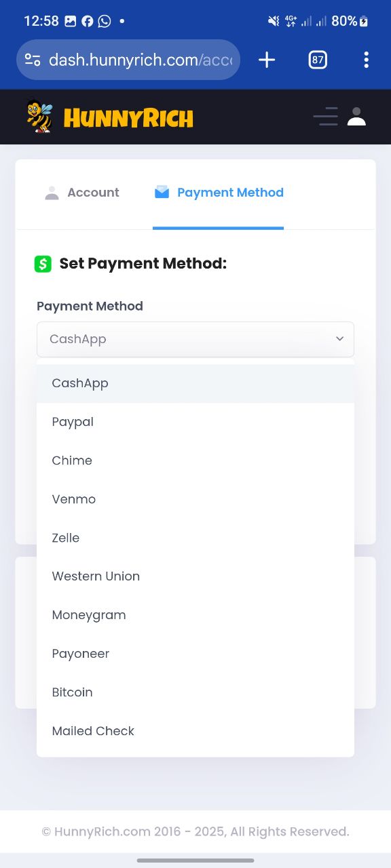Screen dimensions: 391x868
Task: Select the Payment Method tab
Action: 219,193
